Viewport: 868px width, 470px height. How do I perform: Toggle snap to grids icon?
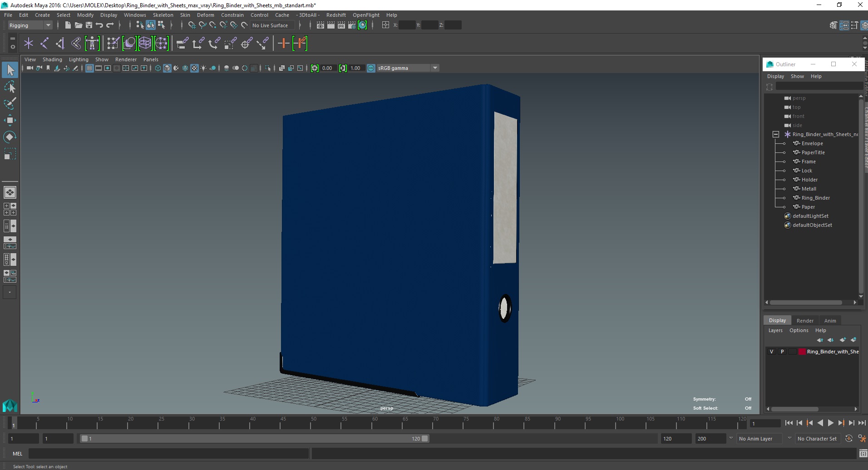(192, 25)
